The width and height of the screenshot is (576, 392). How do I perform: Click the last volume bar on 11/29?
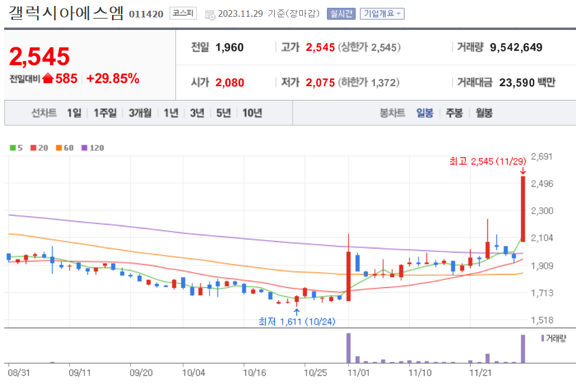523,349
